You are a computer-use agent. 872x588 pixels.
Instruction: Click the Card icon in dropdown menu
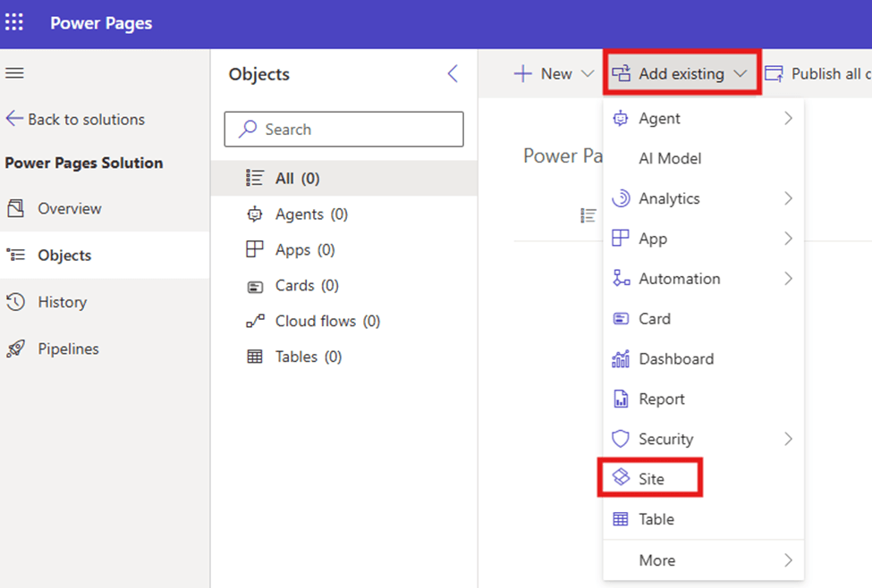click(x=621, y=319)
